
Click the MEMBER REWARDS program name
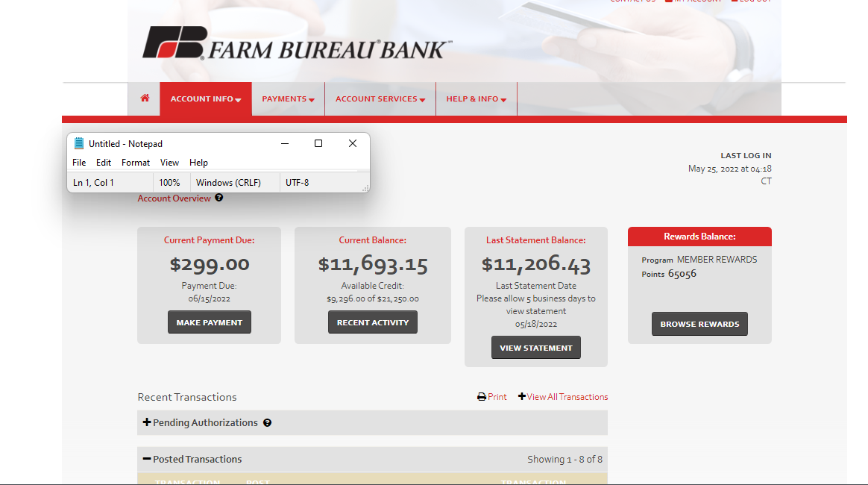point(717,260)
